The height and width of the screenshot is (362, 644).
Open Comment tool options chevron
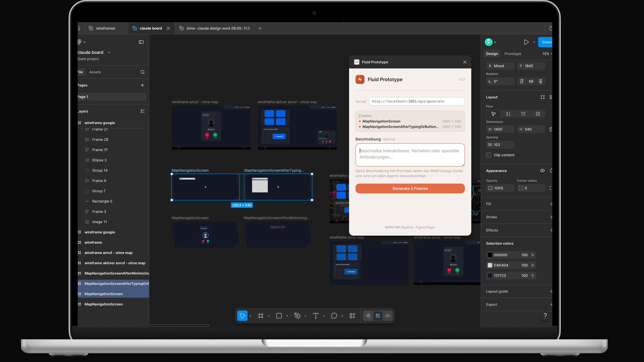342,316
